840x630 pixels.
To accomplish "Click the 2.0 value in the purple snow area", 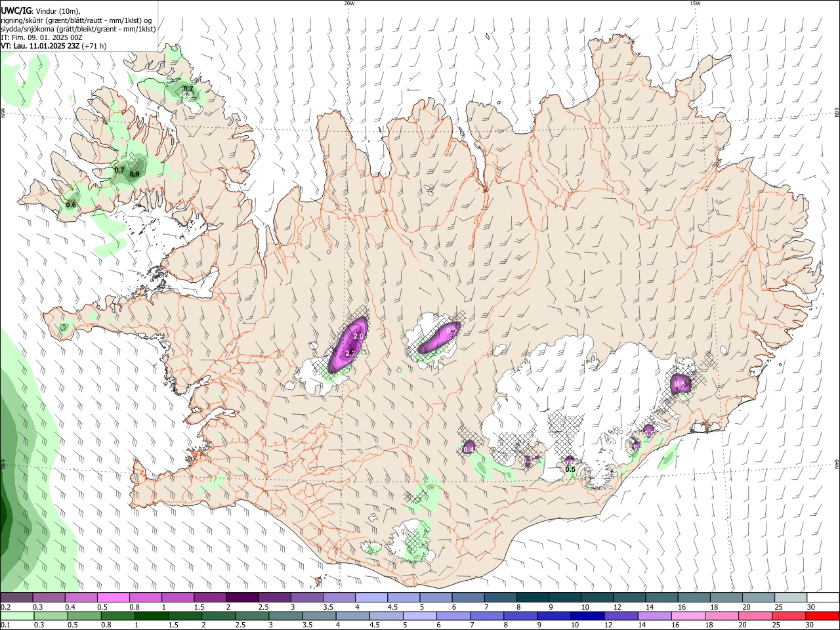I will pyautogui.click(x=358, y=336).
